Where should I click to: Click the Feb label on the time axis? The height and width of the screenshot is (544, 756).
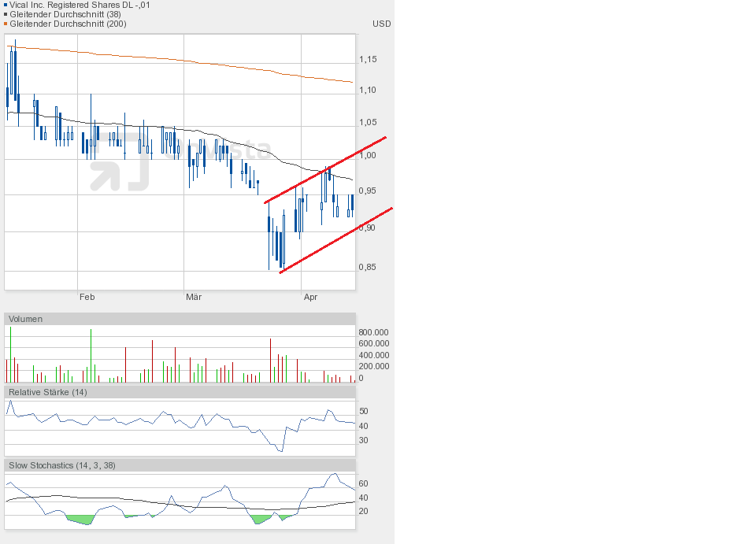pos(87,297)
